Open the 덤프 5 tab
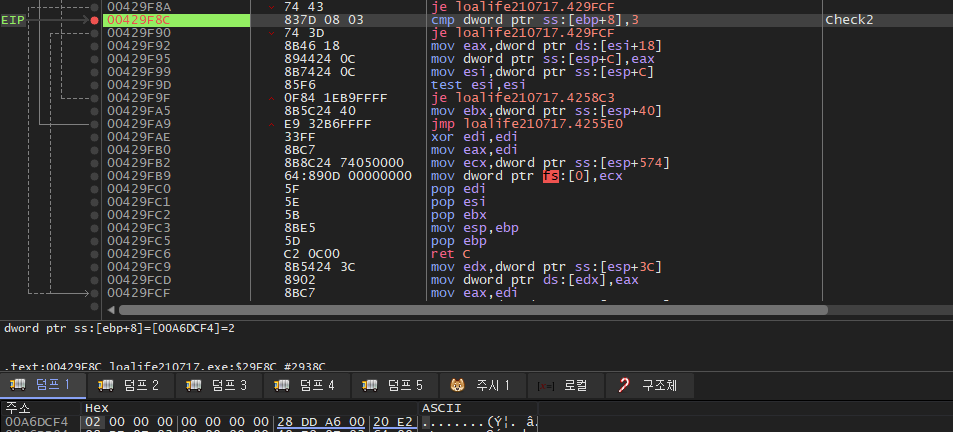This screenshot has height=432, width=953. 395,385
